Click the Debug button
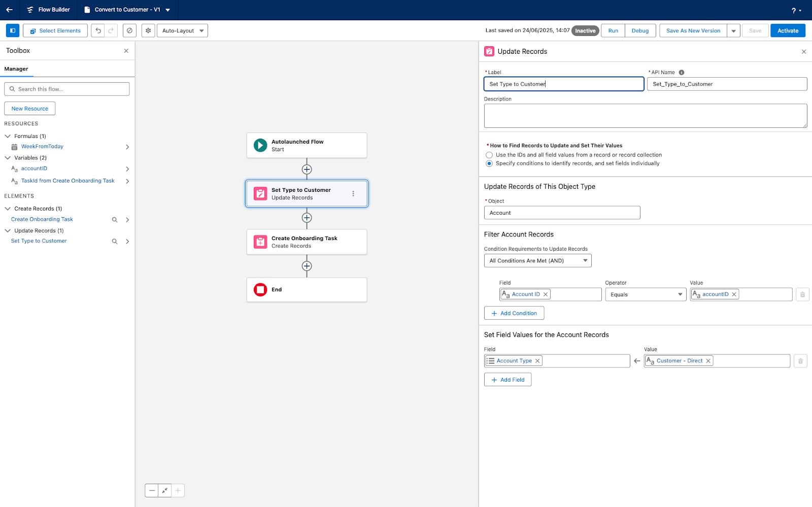The image size is (812, 507). [640, 30]
